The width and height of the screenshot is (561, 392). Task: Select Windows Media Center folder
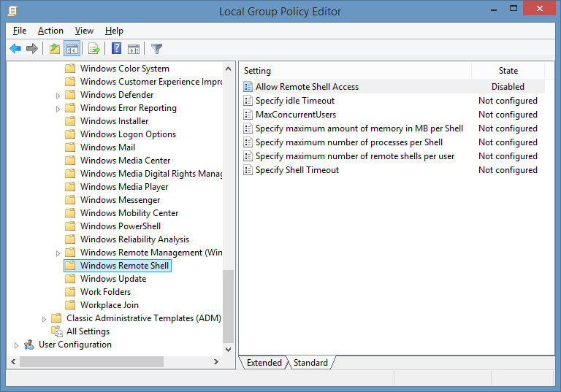pyautogui.click(x=125, y=161)
